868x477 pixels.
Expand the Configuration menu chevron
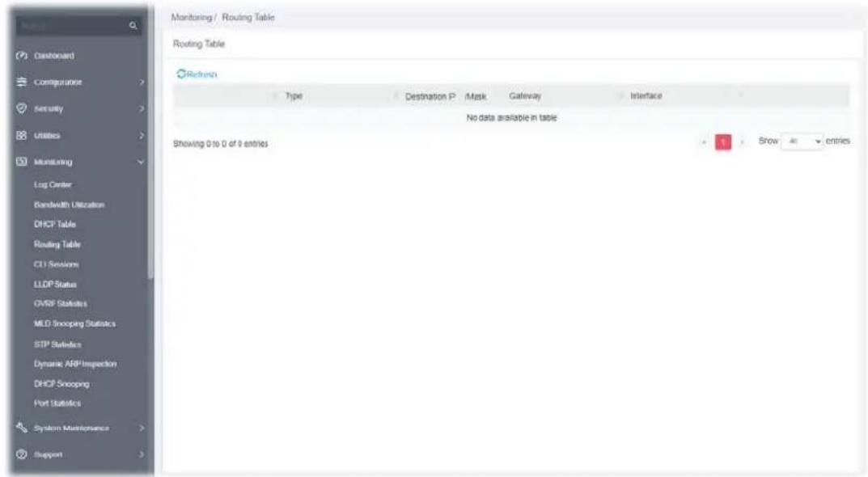click(141, 82)
